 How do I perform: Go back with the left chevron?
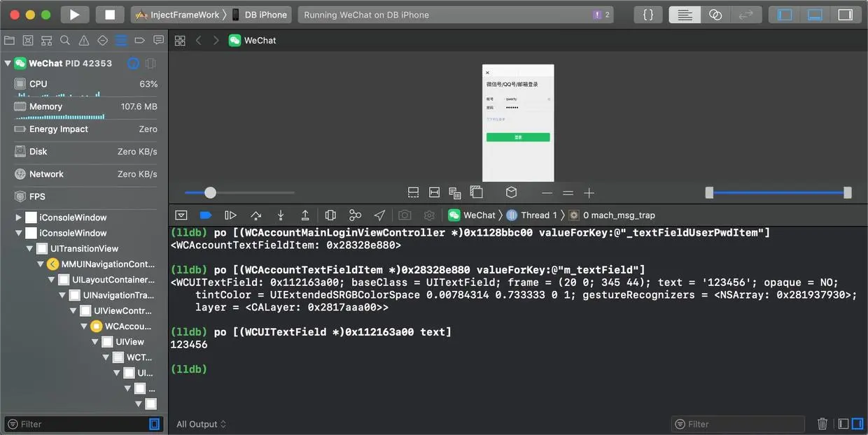(x=199, y=41)
